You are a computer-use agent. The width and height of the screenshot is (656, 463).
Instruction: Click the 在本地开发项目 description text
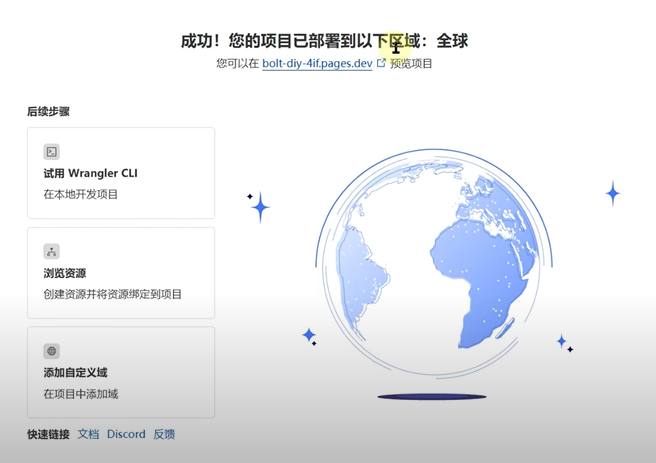pyautogui.click(x=81, y=194)
